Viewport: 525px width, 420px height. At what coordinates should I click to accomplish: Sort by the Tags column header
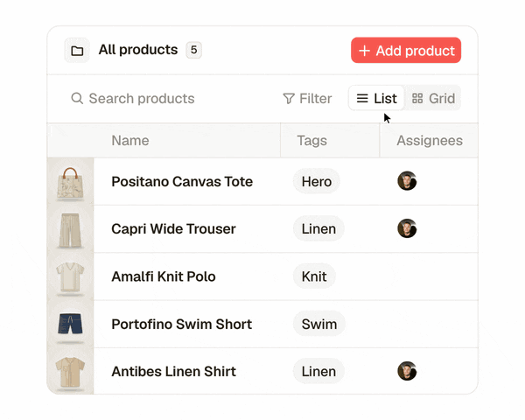point(311,141)
